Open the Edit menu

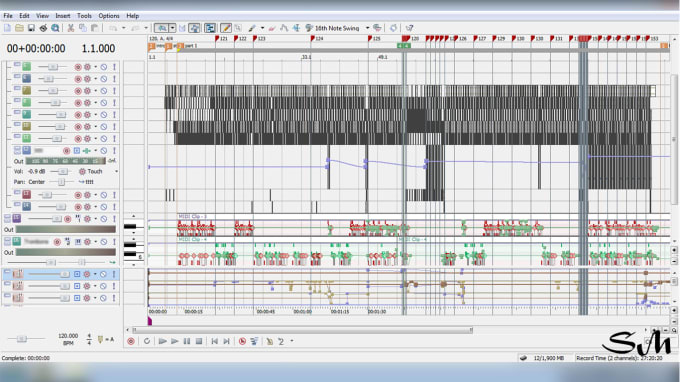point(24,16)
